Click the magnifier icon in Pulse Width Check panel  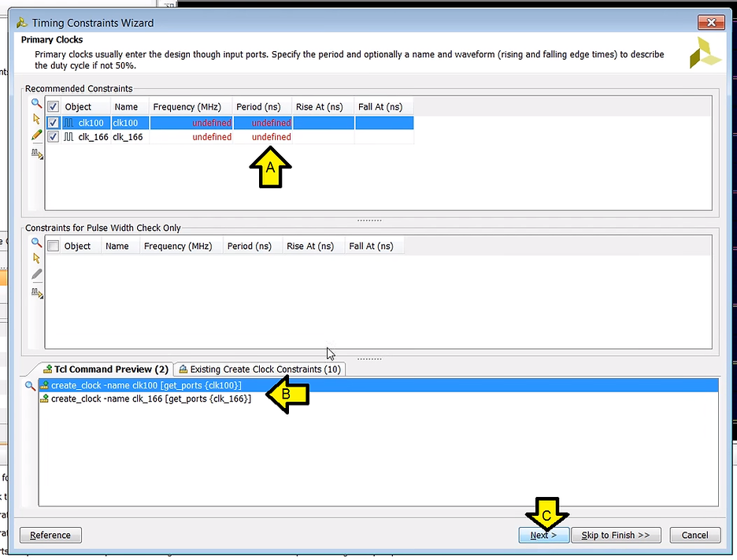[36, 243]
